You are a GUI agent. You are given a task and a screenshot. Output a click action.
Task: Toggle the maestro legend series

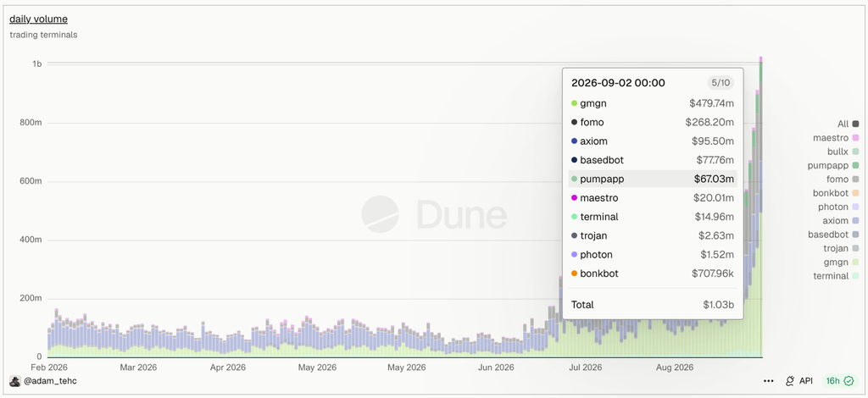pyautogui.click(x=836, y=138)
